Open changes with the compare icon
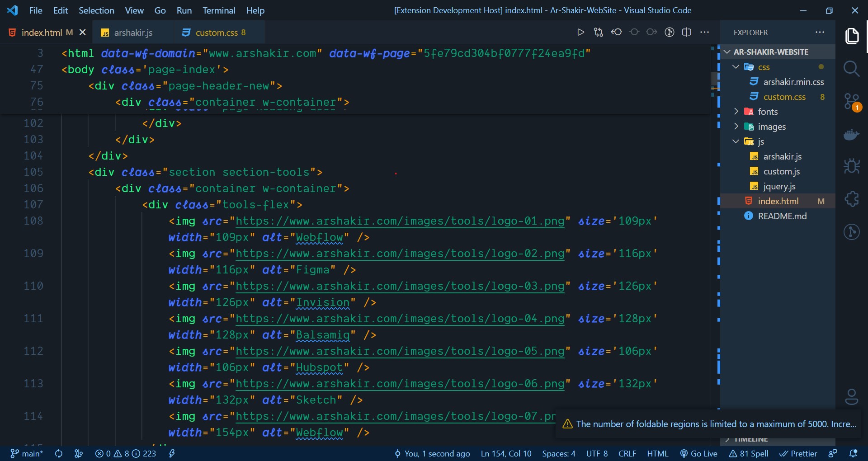Screen dimensions: 868x461 [598, 32]
